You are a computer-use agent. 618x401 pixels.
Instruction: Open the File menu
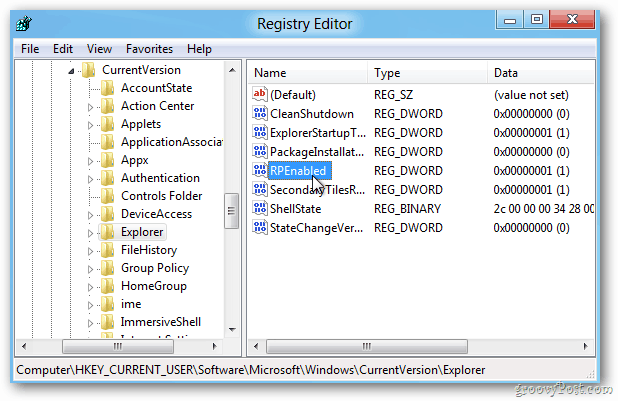point(30,49)
